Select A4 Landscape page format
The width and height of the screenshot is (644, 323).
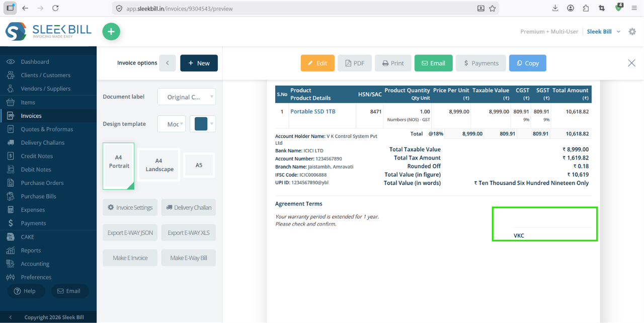(159, 165)
